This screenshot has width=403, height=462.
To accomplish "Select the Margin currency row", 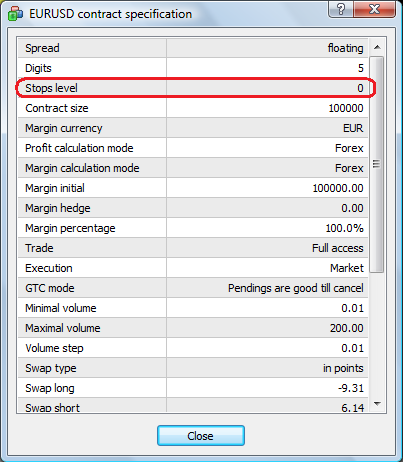I will pyautogui.click(x=193, y=128).
